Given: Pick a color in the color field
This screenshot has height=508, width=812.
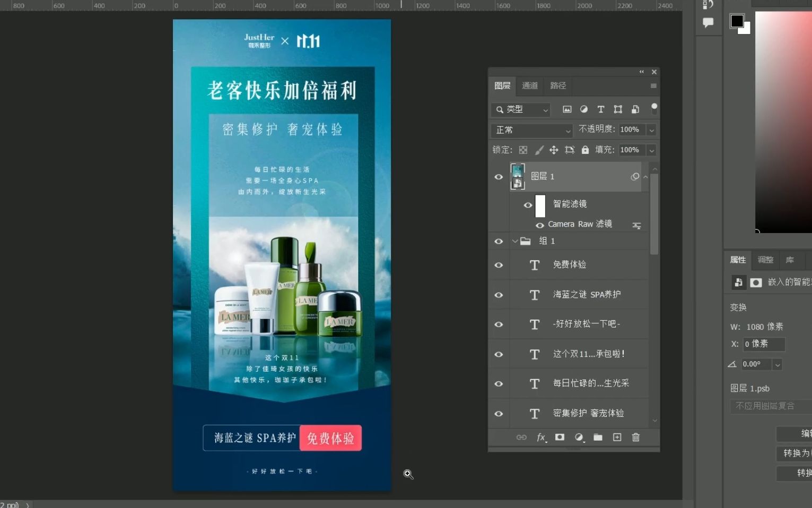Looking at the screenshot, I should coord(783,121).
